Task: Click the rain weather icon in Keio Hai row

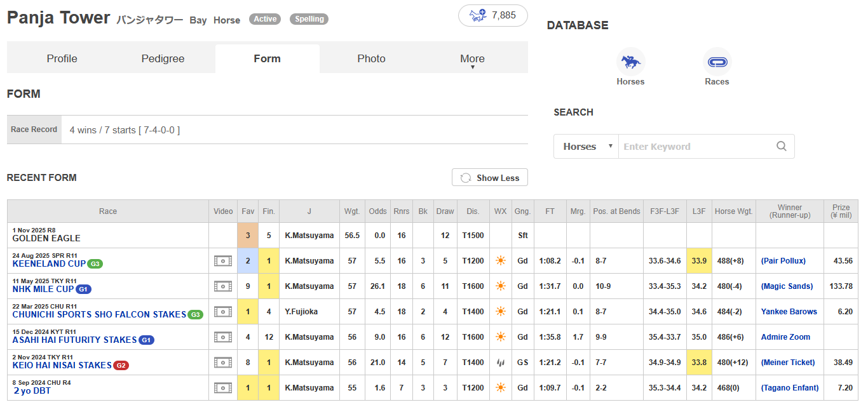Action: [x=501, y=363]
